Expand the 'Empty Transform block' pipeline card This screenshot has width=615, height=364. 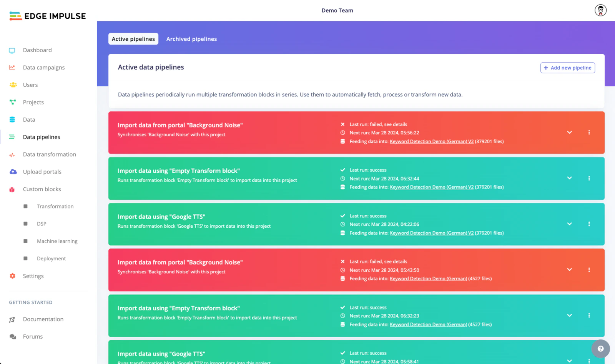click(x=569, y=178)
